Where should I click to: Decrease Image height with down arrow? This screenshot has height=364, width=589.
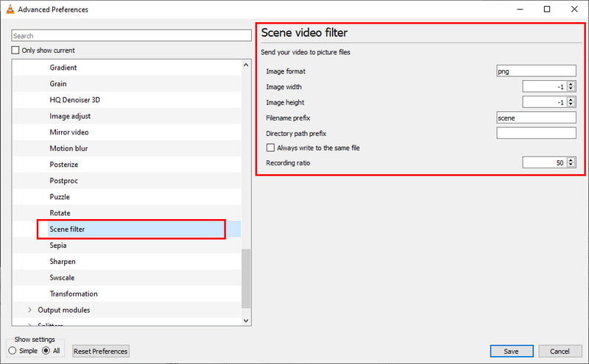(571, 105)
